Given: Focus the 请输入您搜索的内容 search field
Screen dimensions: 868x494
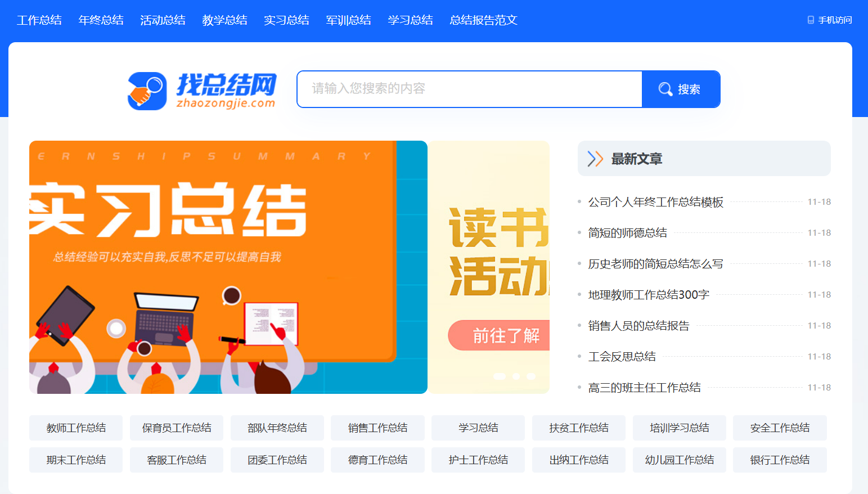Looking at the screenshot, I should 470,89.
